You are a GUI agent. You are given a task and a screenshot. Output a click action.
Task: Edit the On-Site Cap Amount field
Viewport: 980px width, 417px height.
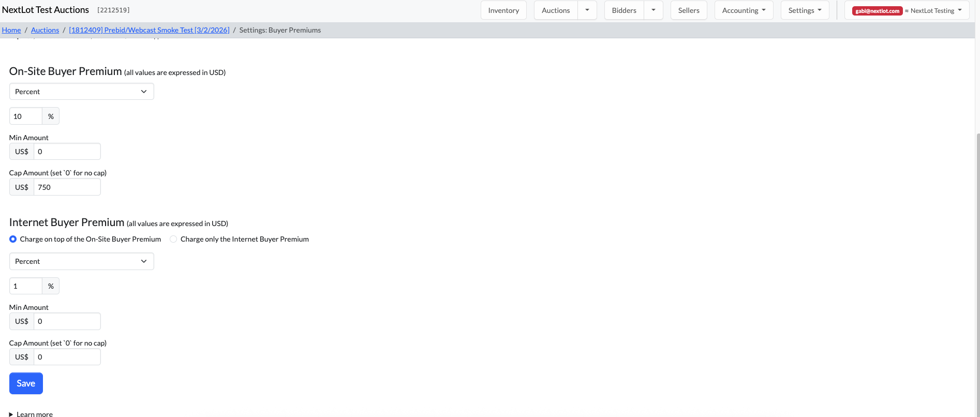pyautogui.click(x=67, y=187)
